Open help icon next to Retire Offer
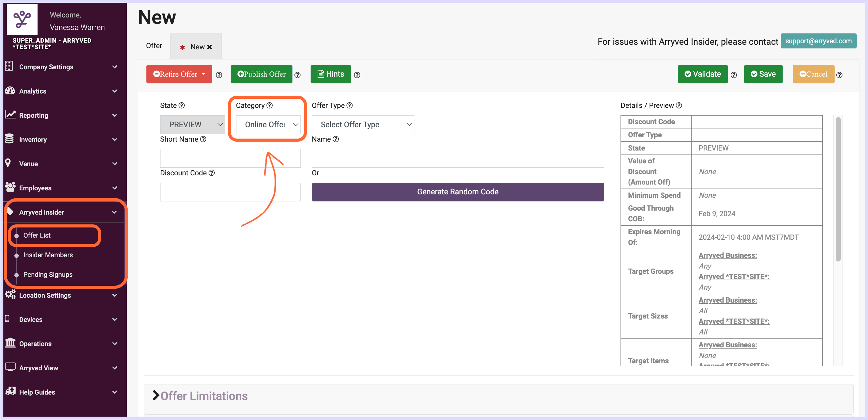Image resolution: width=868 pixels, height=420 pixels. pos(219,75)
